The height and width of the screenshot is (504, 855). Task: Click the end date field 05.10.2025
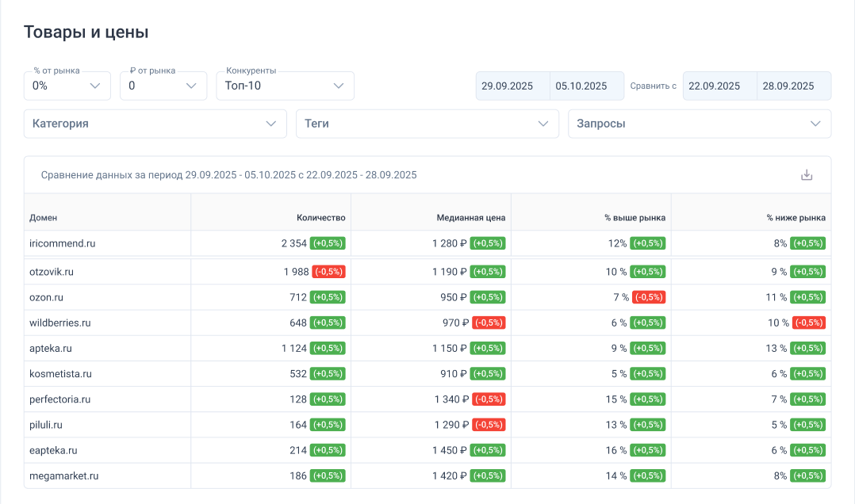point(586,86)
